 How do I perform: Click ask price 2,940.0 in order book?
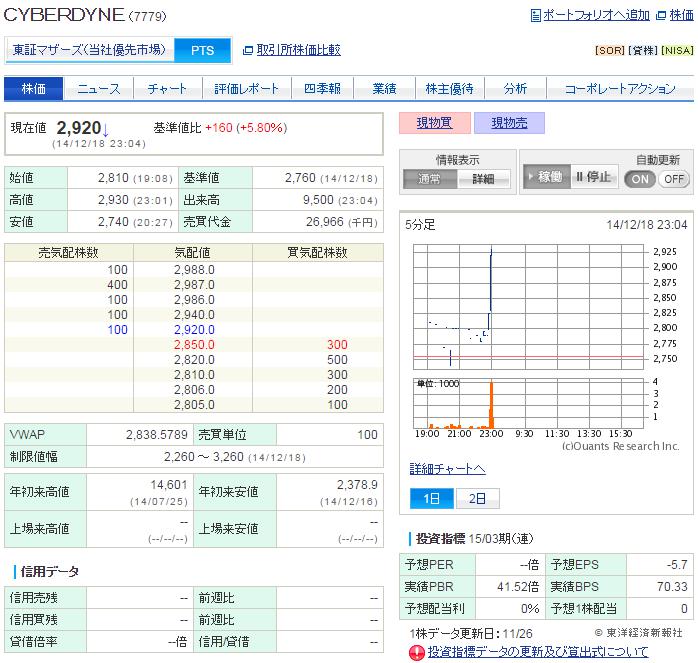tap(194, 315)
